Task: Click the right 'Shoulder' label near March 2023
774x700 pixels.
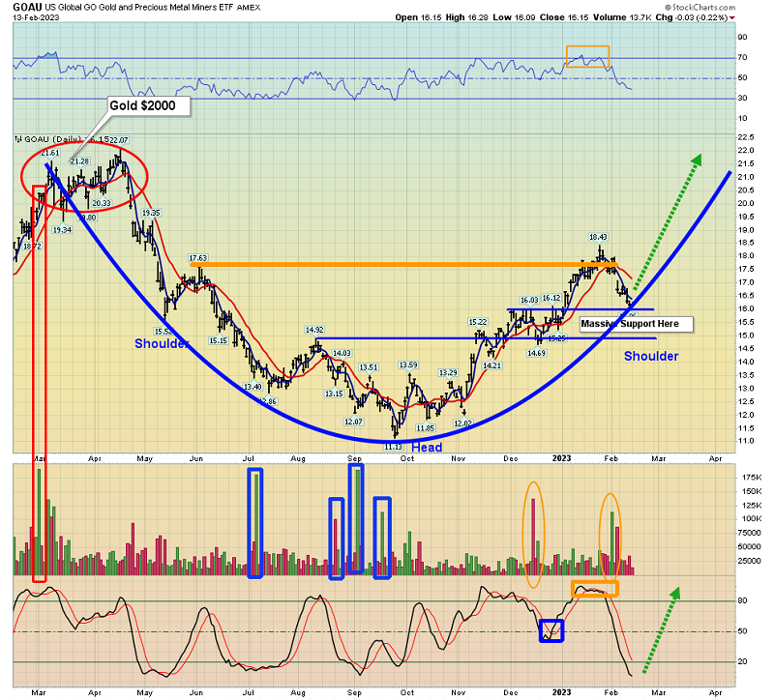Action: tap(651, 356)
